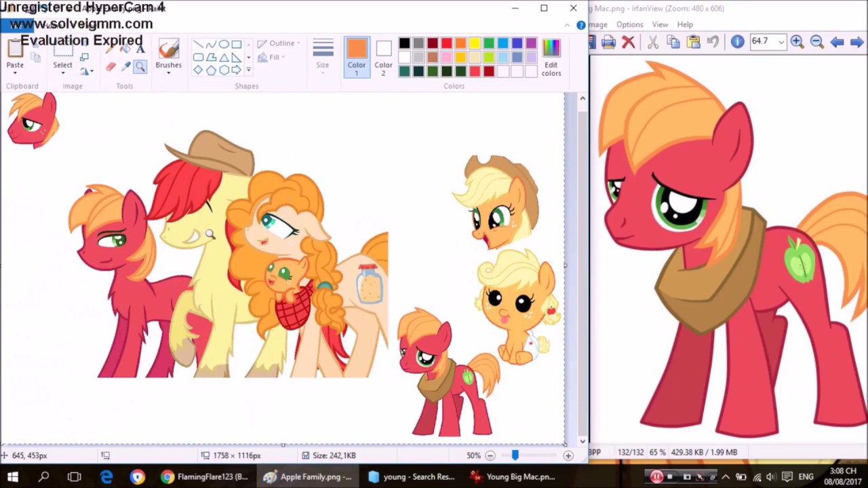Open IrfanView Options menu
868x488 pixels.
[x=629, y=24]
